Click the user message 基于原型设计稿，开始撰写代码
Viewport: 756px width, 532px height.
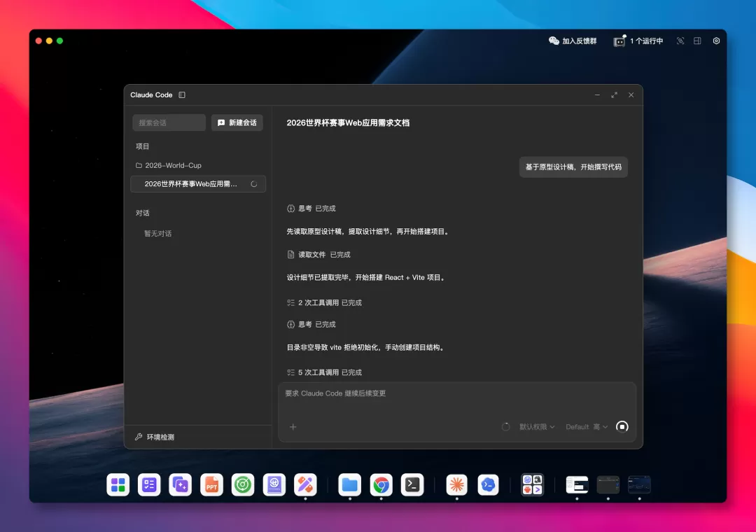pos(573,167)
